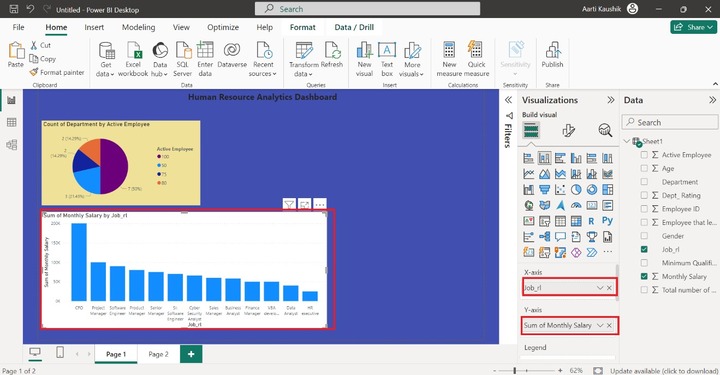Open the View ribbon tab
Viewport: 720px width, 375px height.
tap(181, 27)
